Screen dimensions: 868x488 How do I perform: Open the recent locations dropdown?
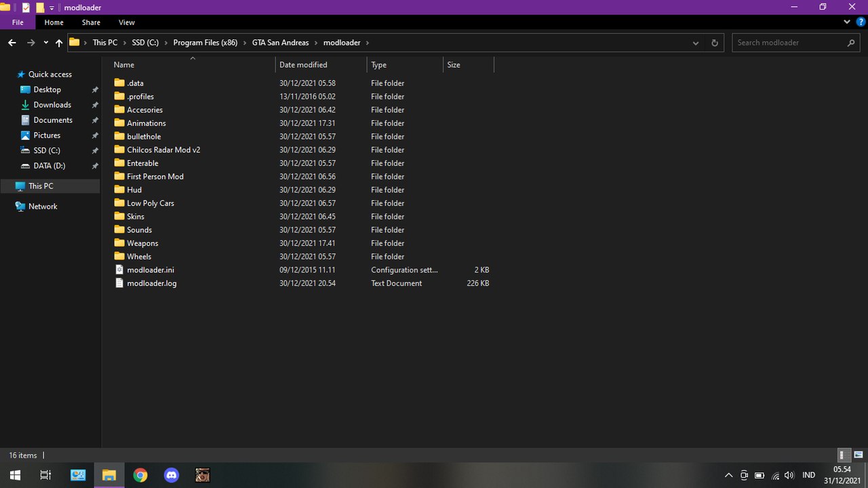45,43
